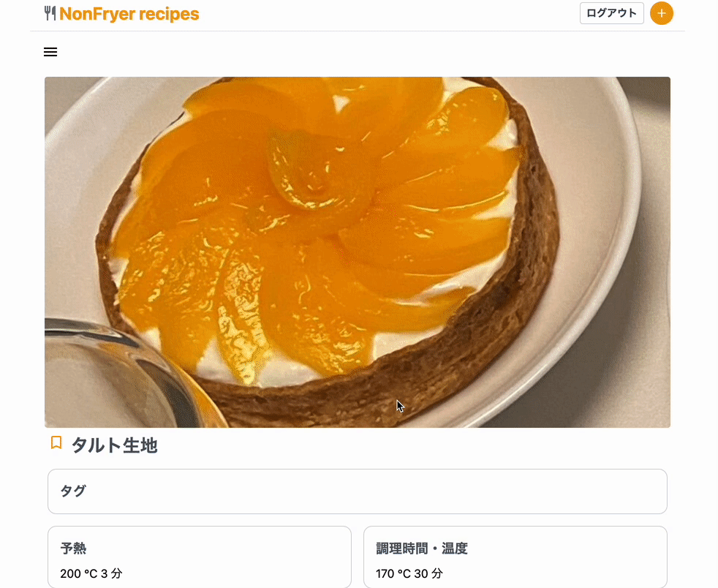718x588 pixels.
Task: Click the orange plus add-recipe button
Action: (x=661, y=13)
